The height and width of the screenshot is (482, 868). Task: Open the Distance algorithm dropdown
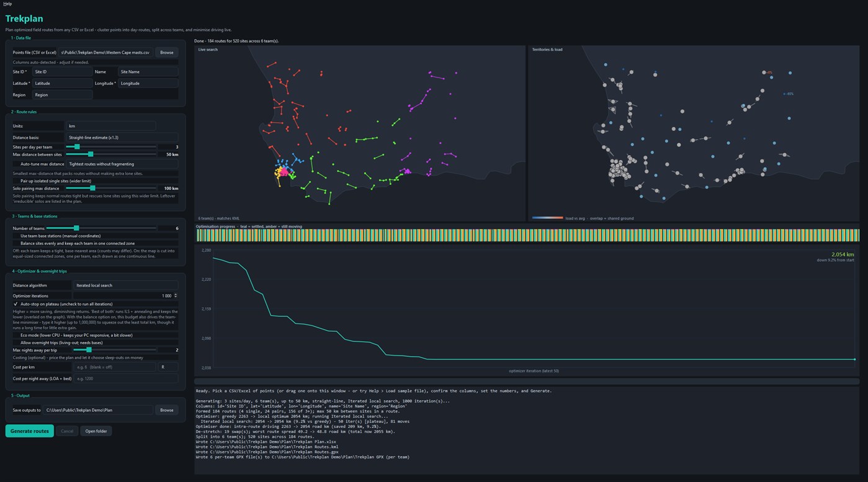coord(125,285)
